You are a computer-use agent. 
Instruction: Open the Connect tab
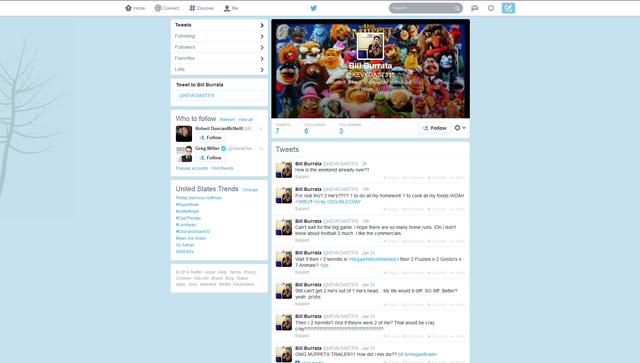tap(167, 8)
